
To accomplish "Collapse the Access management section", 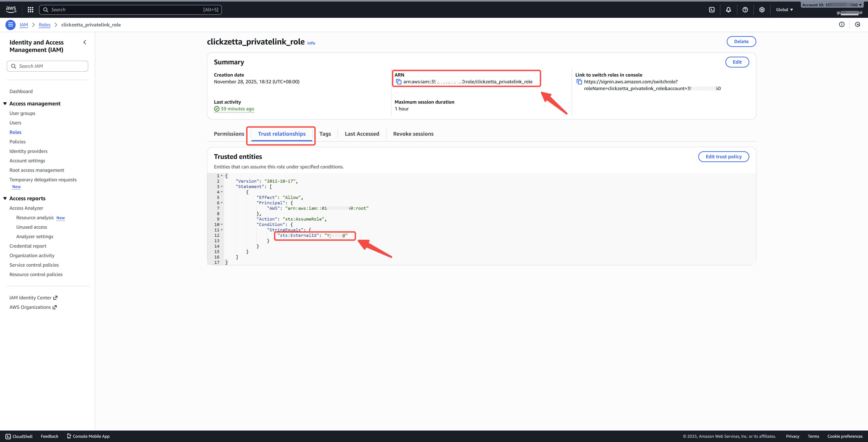I will 5,103.
